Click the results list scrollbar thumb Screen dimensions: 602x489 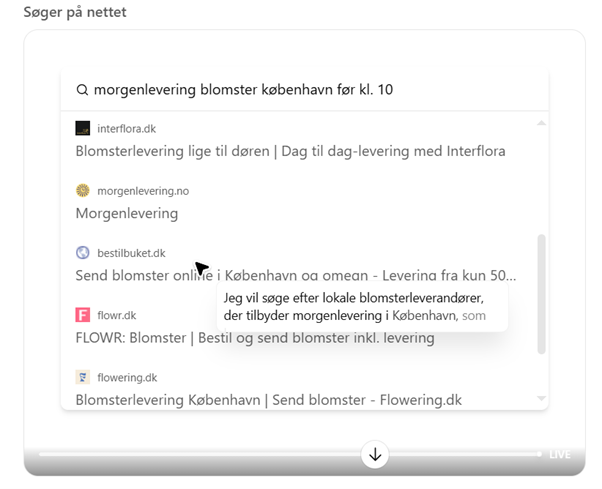[x=542, y=294]
